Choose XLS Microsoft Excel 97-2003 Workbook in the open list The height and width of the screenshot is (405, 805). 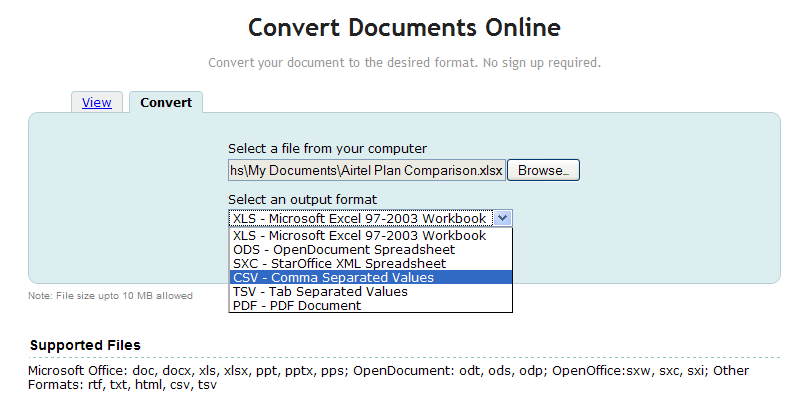click(360, 236)
